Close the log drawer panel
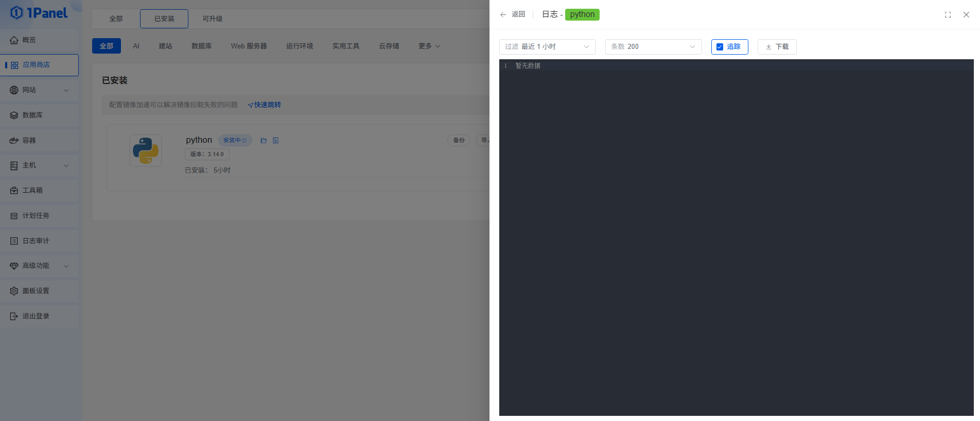 click(966, 15)
